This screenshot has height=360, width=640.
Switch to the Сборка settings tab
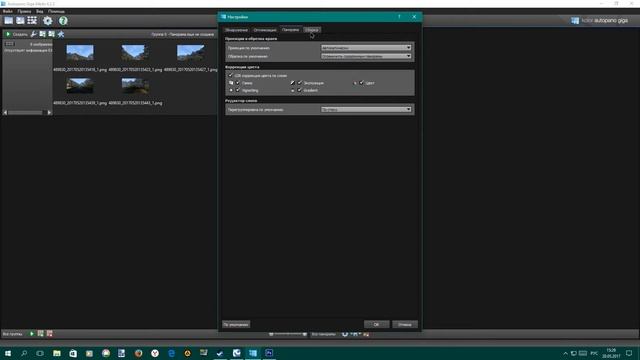(x=312, y=30)
